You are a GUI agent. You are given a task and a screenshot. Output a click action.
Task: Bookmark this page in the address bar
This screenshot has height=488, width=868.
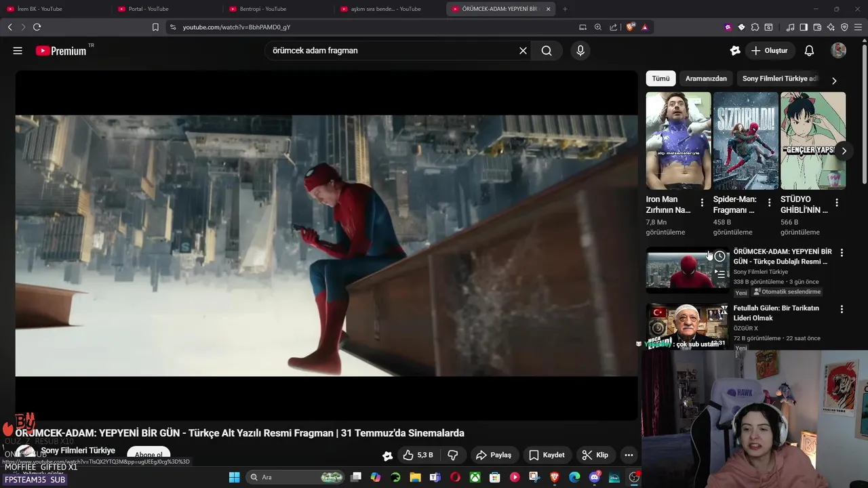tap(155, 27)
